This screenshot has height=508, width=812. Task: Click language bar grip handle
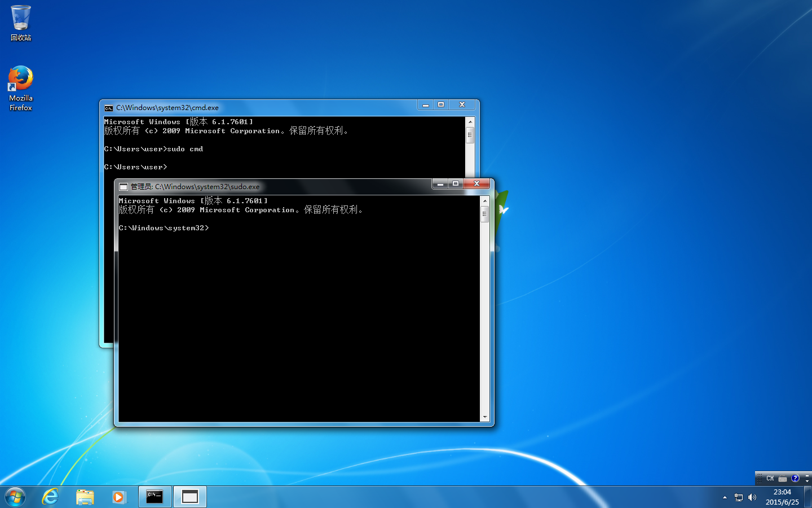(760, 478)
